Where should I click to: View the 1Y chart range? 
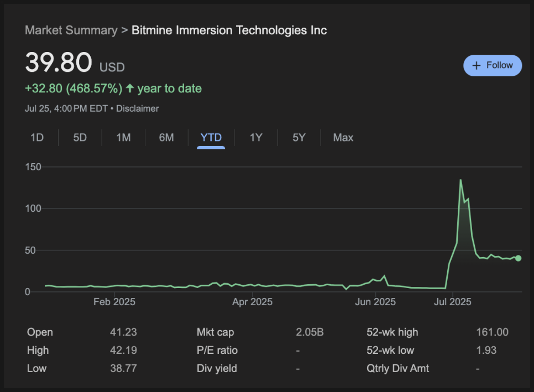pos(256,138)
